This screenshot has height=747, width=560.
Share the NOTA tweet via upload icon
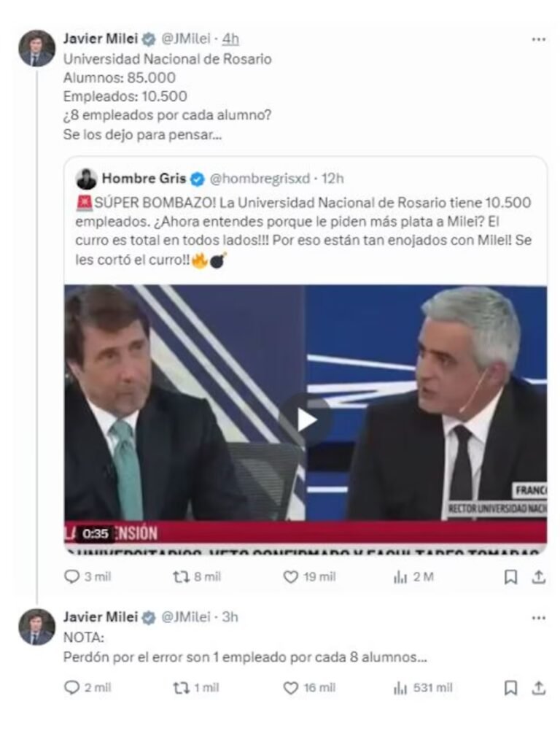tap(539, 688)
